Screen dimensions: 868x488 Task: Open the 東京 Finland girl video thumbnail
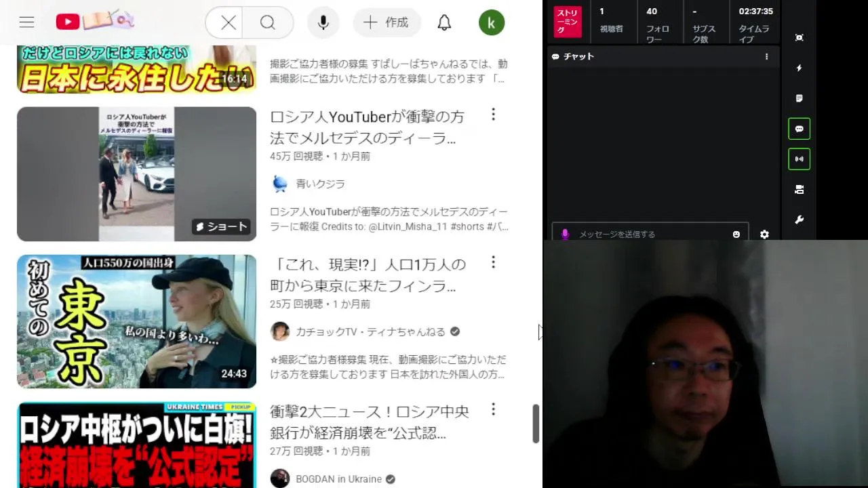point(136,321)
